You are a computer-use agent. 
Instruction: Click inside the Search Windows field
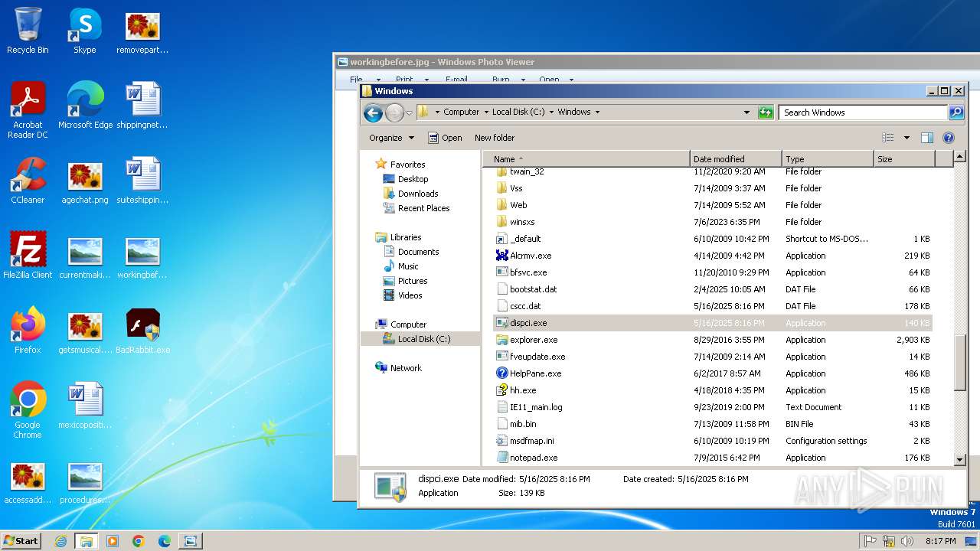(863, 112)
